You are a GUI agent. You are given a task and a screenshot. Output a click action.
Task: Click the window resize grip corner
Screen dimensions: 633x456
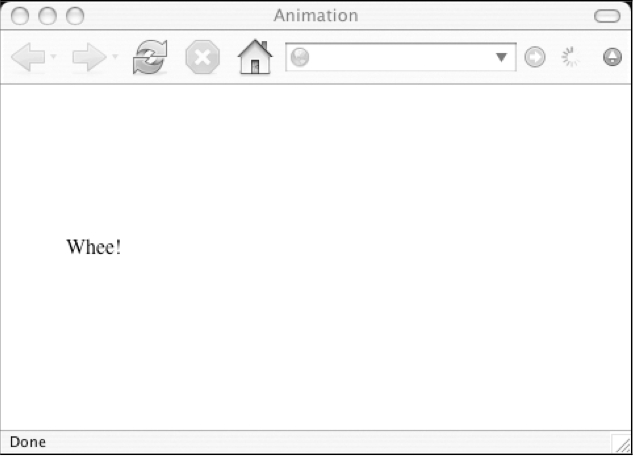tap(622, 444)
